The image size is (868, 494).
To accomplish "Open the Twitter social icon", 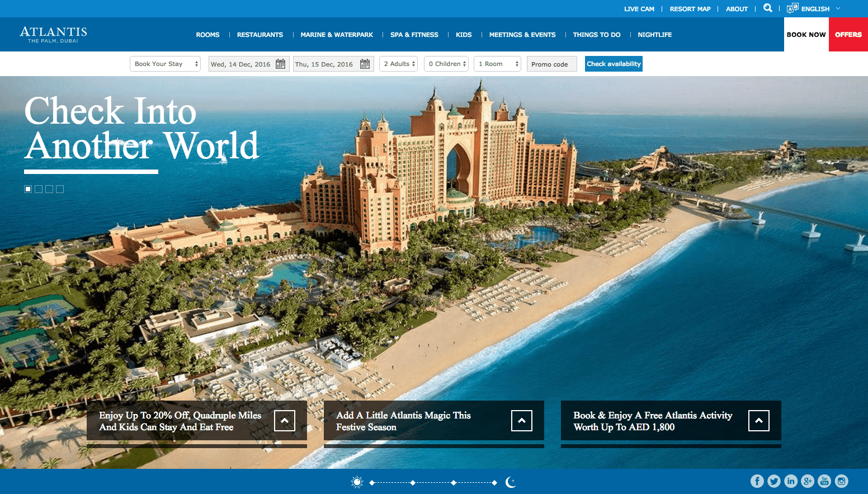I will 773,481.
